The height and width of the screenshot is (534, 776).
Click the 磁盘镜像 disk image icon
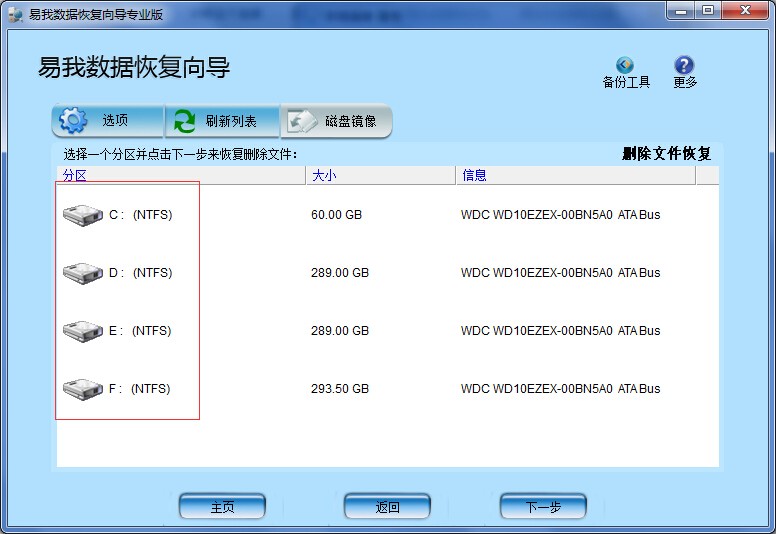302,121
